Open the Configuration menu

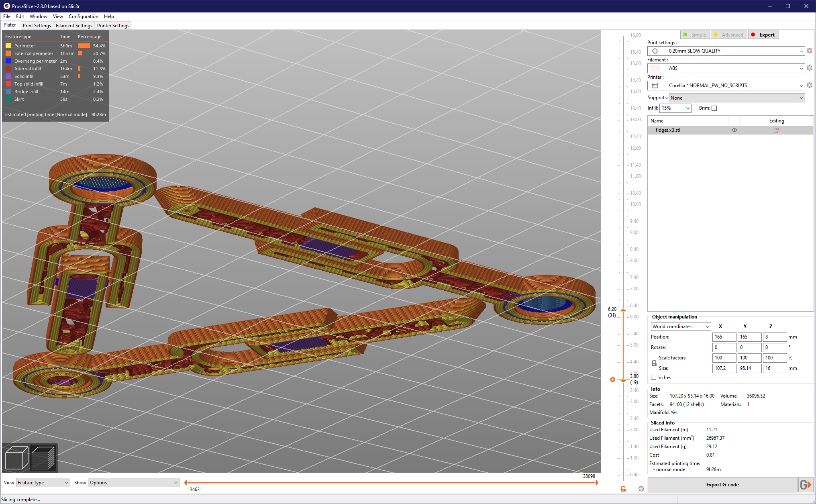pyautogui.click(x=84, y=16)
